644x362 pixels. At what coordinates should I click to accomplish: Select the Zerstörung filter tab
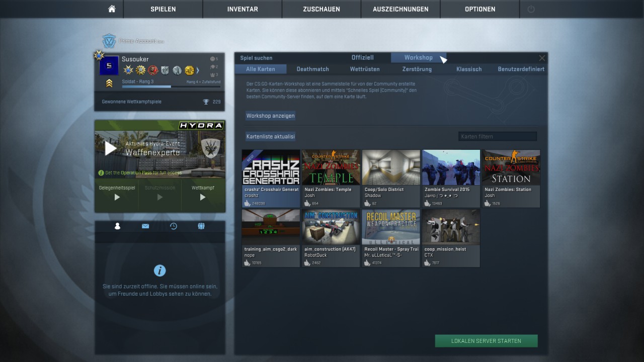pos(417,69)
